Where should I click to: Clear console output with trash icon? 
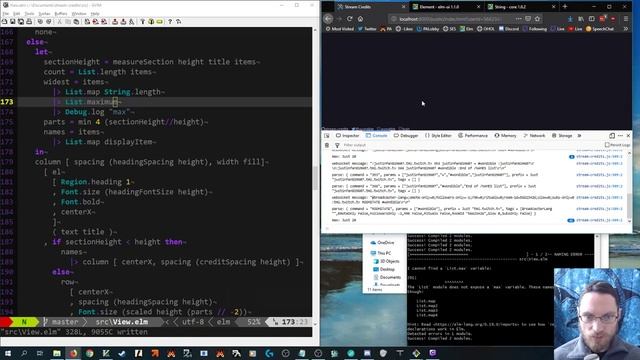(x=327, y=145)
